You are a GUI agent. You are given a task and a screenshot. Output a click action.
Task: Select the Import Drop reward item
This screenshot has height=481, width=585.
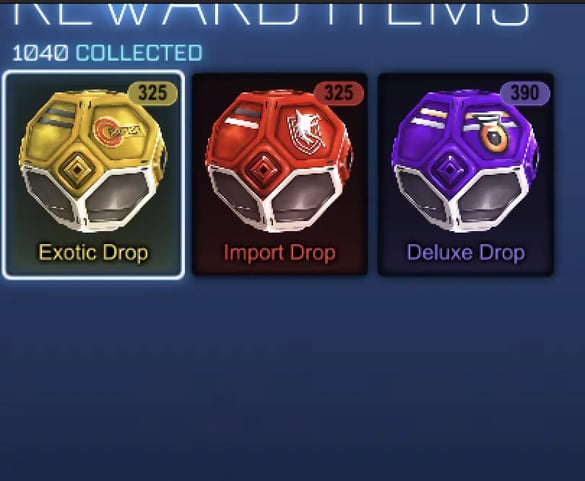click(279, 175)
